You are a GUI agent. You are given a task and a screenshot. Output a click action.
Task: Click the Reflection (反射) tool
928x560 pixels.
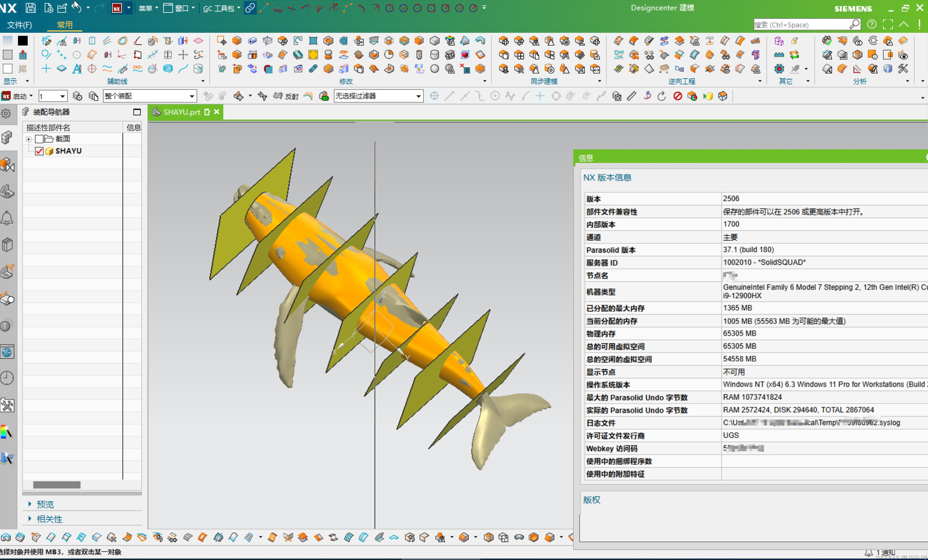pyautogui.click(x=286, y=96)
